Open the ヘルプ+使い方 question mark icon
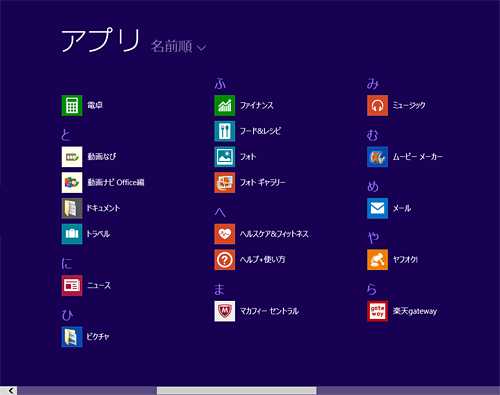This screenshot has width=500, height=395. click(x=225, y=260)
